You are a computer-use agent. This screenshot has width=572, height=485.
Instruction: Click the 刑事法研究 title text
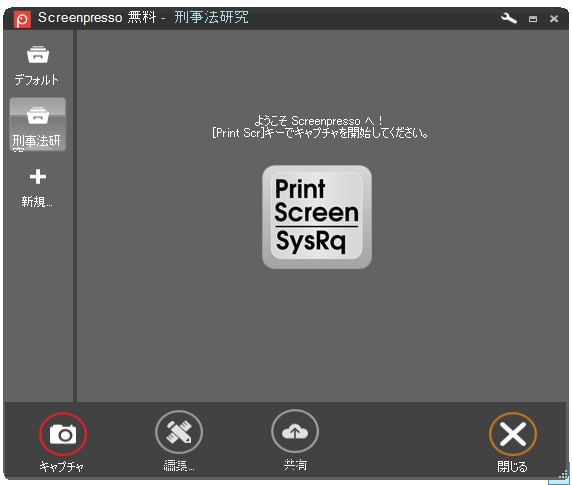click(211, 17)
